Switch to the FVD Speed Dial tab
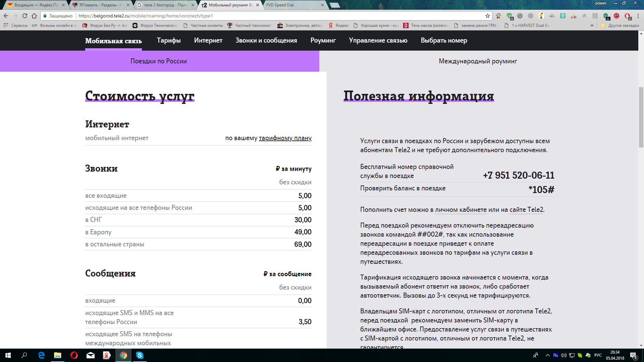 tap(280, 5)
